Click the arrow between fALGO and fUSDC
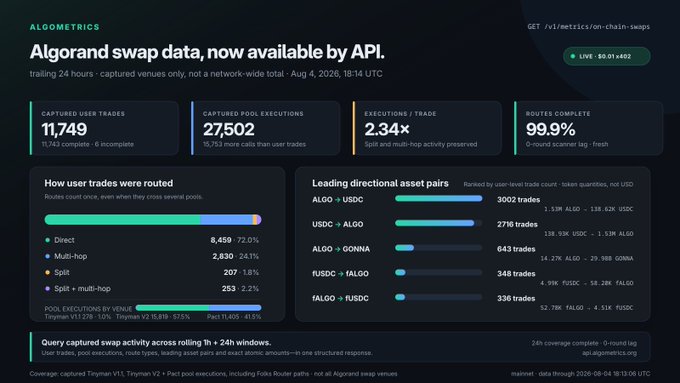The height and width of the screenshot is (383, 680). (x=340, y=299)
